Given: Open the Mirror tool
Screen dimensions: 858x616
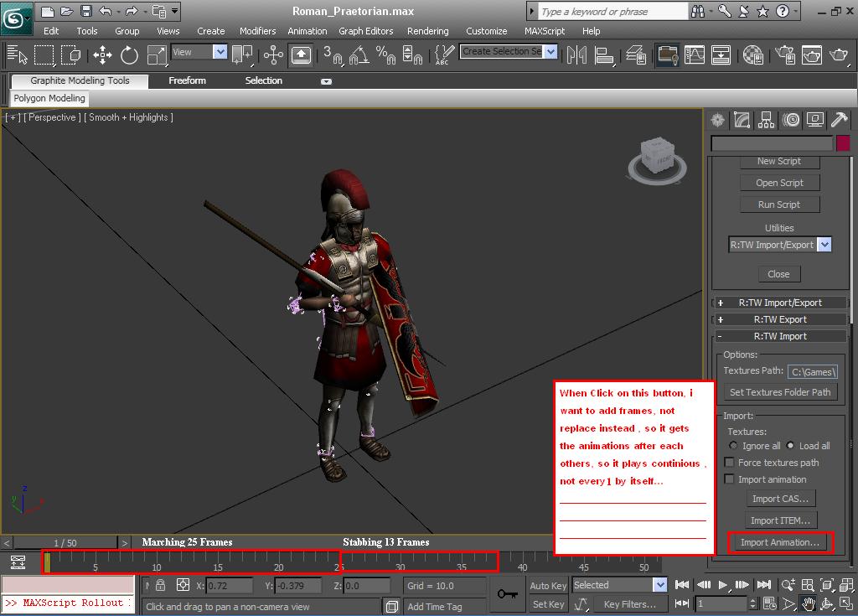Looking at the screenshot, I should pyautogui.click(x=576, y=54).
